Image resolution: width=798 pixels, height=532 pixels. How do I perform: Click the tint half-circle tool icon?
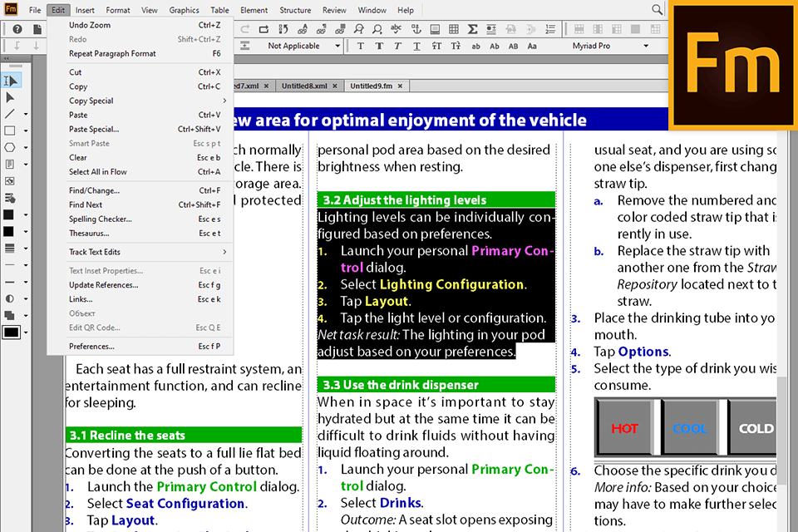(10, 299)
